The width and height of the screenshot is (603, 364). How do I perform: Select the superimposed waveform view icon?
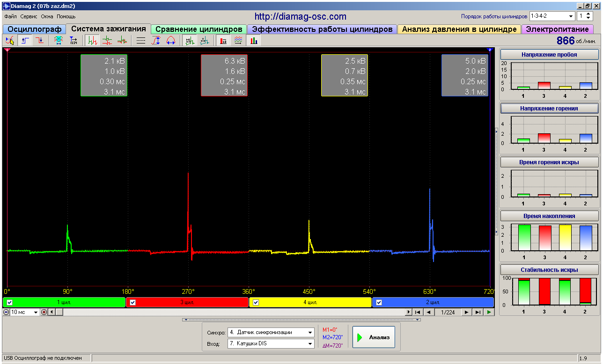[x=122, y=41]
